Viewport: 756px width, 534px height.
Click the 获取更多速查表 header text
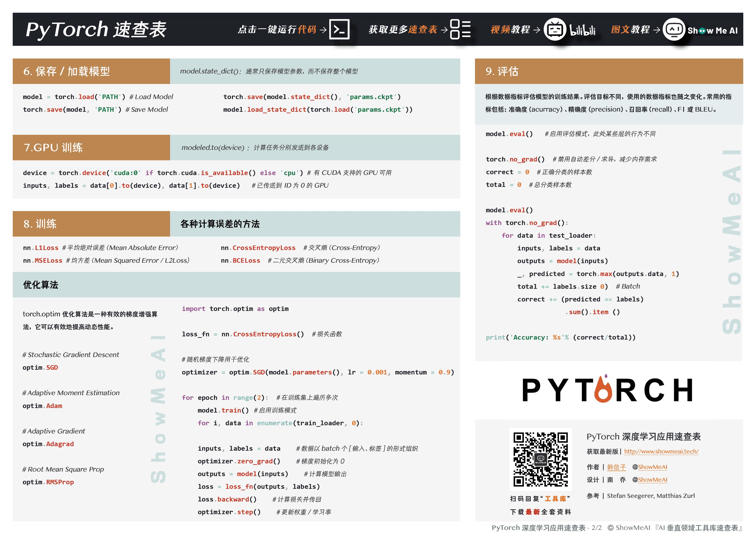[x=403, y=30]
